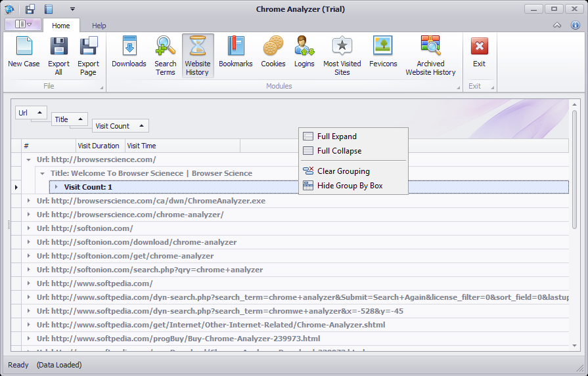Image resolution: width=588 pixels, height=376 pixels.
Task: Expand the Visit Count: 1 group
Action: point(57,187)
